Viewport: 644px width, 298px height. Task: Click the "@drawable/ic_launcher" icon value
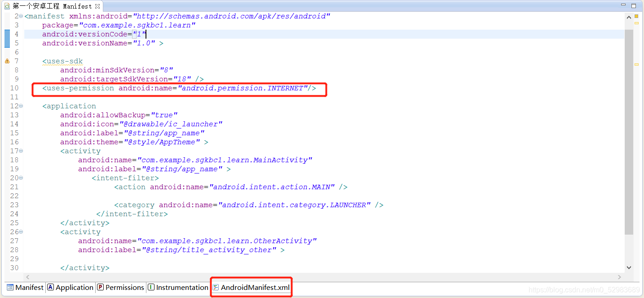[x=170, y=124]
